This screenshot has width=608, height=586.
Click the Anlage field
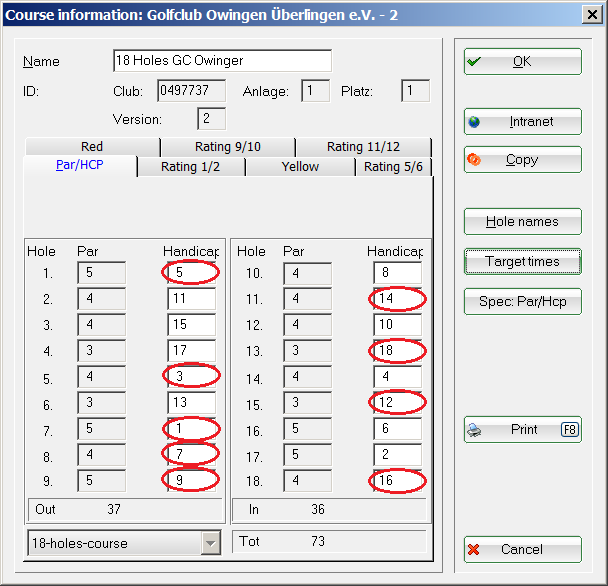point(316,91)
